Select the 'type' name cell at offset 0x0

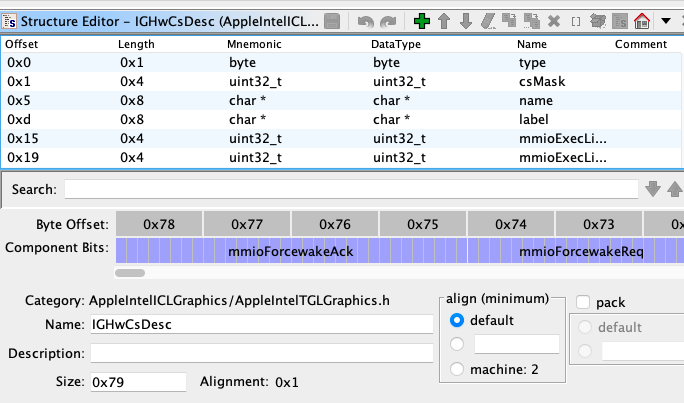(x=532, y=62)
